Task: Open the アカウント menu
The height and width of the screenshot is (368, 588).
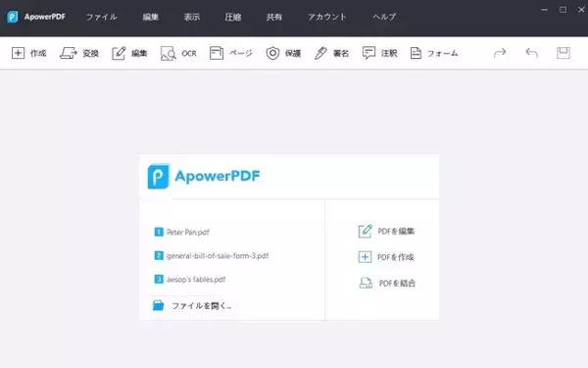Action: (x=327, y=17)
